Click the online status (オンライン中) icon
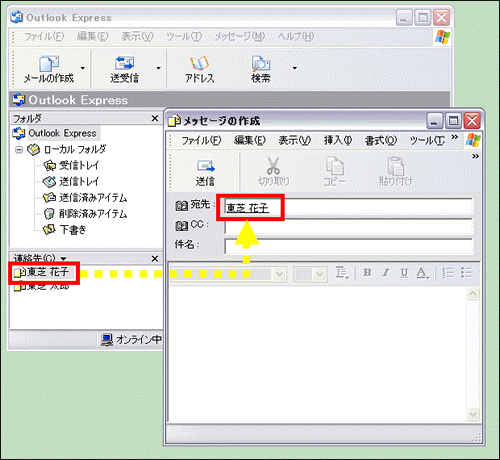This screenshot has width=500, height=460. point(107,340)
